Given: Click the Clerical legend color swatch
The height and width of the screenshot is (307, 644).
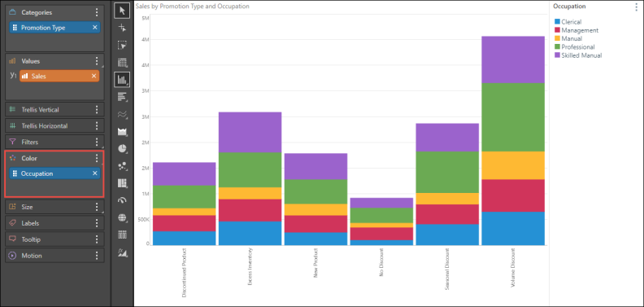Looking at the screenshot, I should coord(557,22).
